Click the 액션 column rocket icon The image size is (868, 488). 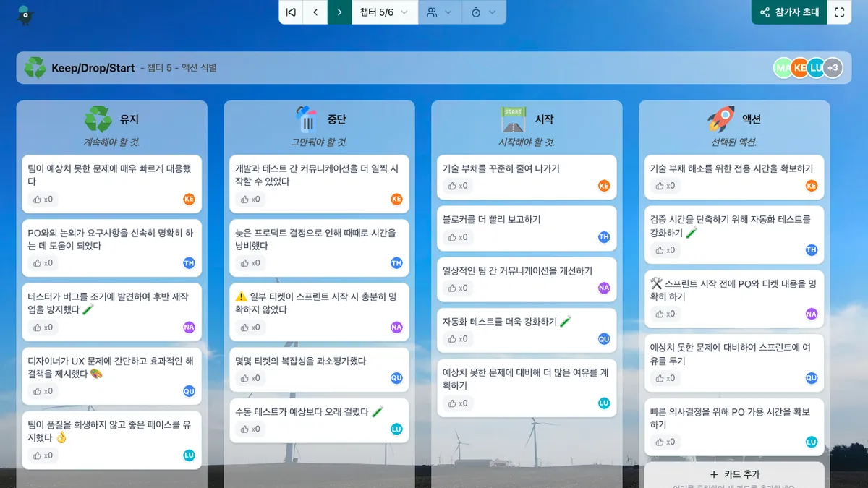coord(720,119)
